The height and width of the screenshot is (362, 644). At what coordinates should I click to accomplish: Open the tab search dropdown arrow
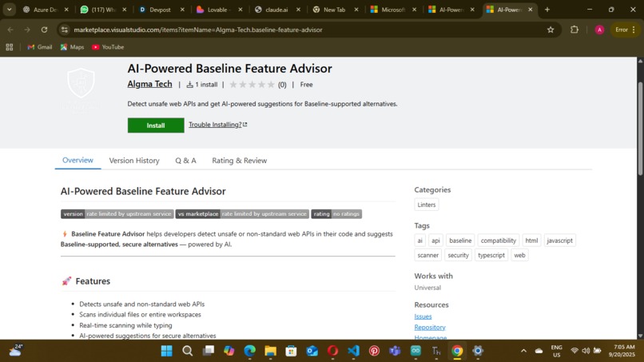(x=9, y=10)
